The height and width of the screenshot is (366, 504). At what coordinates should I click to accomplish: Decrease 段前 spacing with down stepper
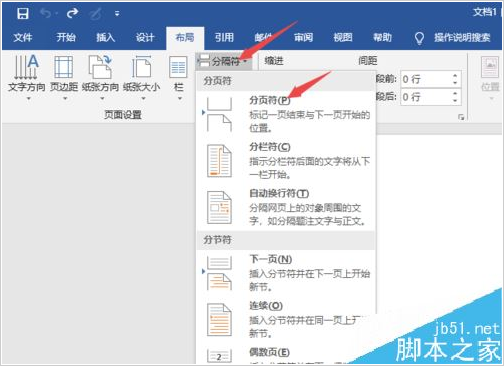(455, 83)
